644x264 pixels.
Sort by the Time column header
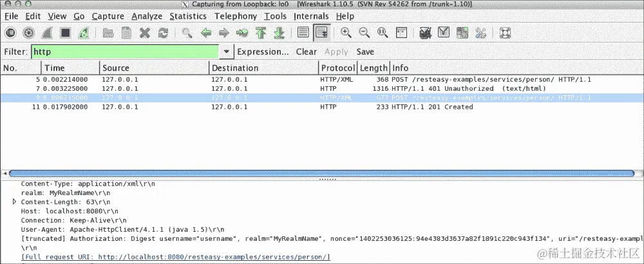(71, 68)
